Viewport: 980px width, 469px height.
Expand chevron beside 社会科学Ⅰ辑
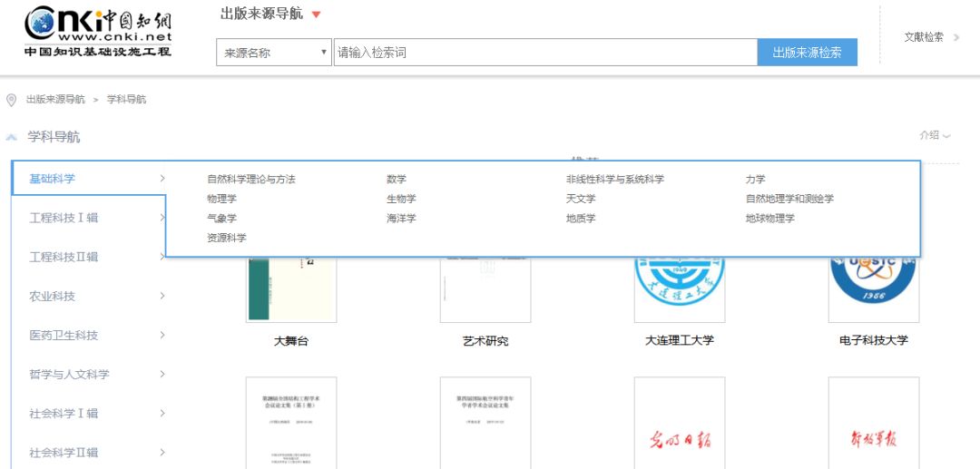(162, 414)
